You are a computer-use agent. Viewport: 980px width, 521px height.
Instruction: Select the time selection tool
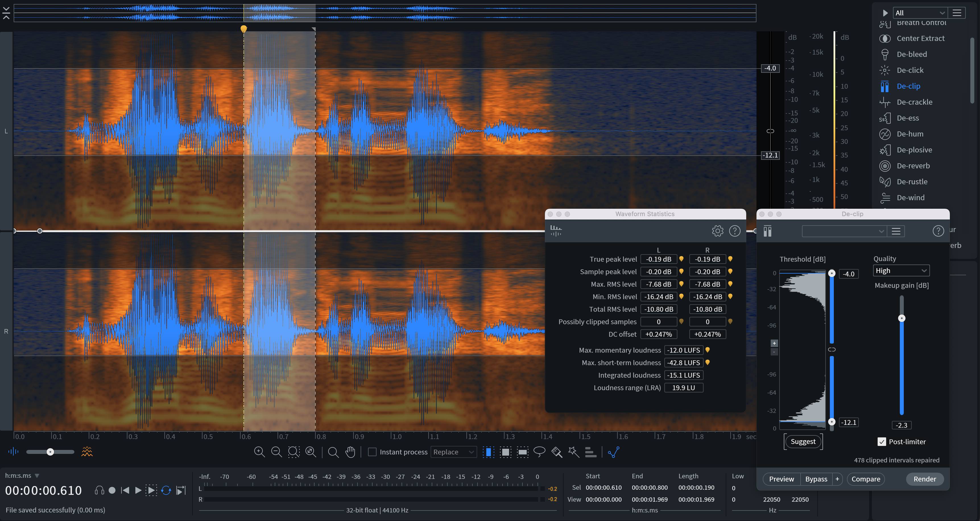[x=489, y=452]
